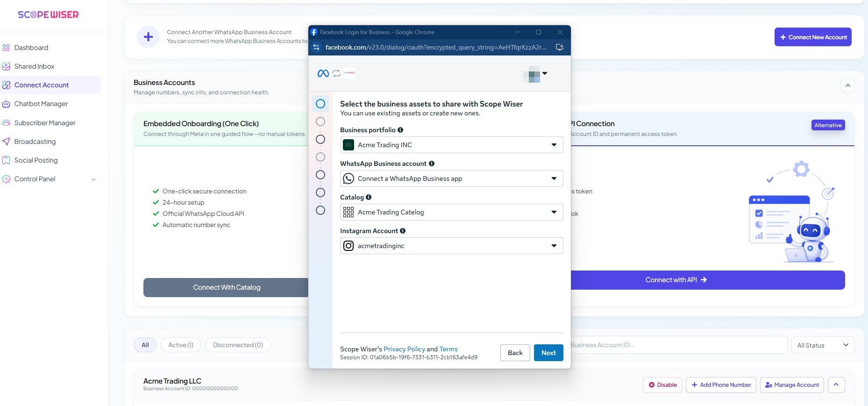The height and width of the screenshot is (406, 868).
Task: Click the Control Panel gear icon
Action: [x=6, y=179]
